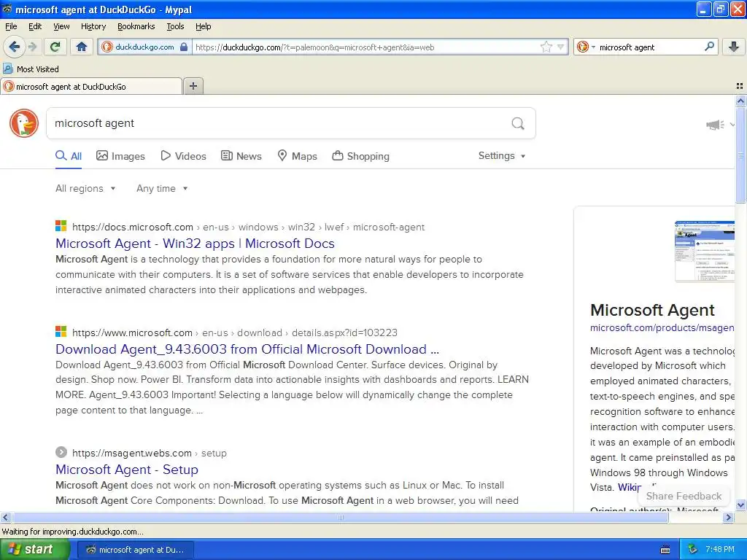Image resolution: width=747 pixels, height=560 pixels.
Task: Open Microsoft Agent - Setup result
Action: pos(127,470)
